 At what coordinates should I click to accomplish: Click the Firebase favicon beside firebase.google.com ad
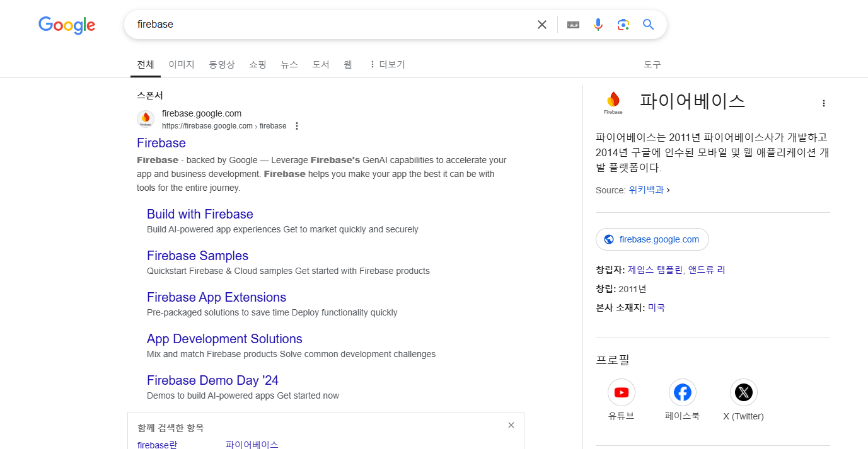coord(146,119)
